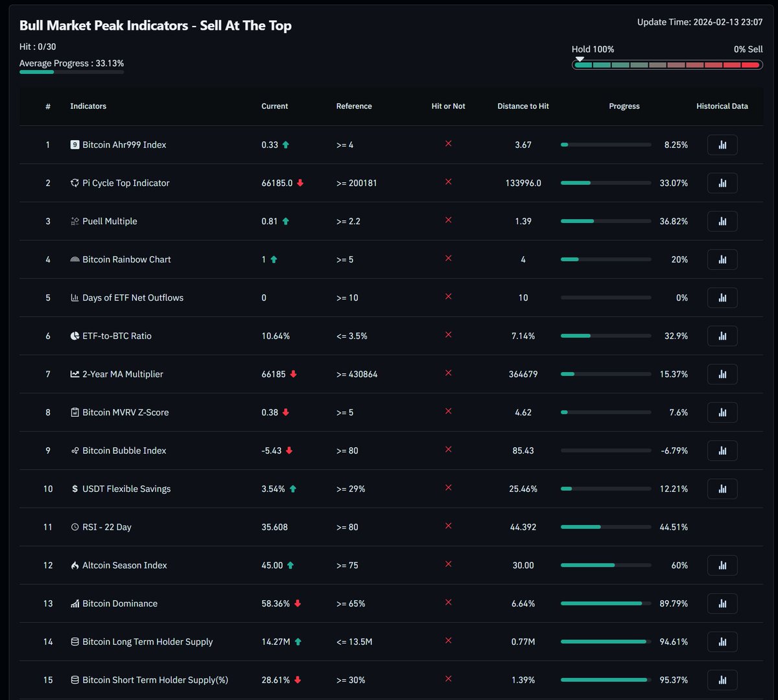Viewport: 778px width, 700px height.
Task: Click the Bitcoin Dominance indicator name
Action: (120, 603)
